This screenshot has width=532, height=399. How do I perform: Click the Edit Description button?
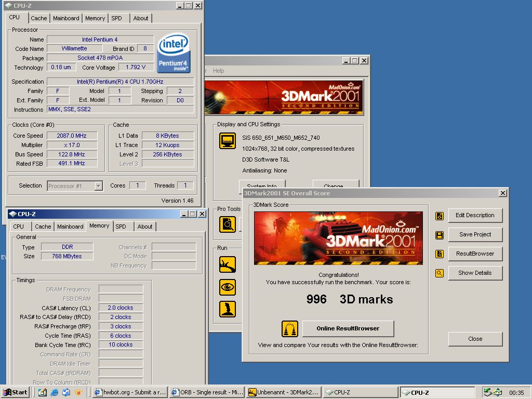[475, 216]
